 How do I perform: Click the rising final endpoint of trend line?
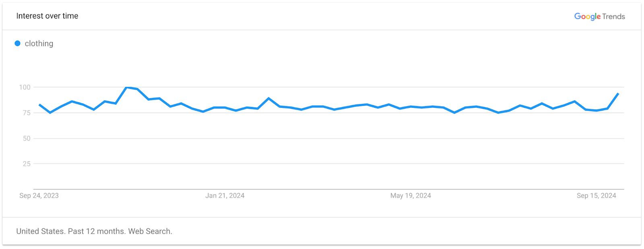618,94
